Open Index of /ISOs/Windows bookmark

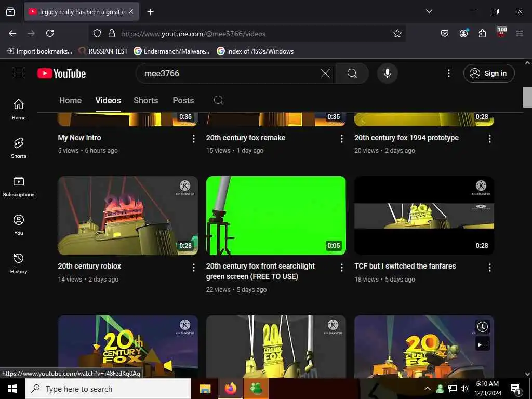[255, 51]
